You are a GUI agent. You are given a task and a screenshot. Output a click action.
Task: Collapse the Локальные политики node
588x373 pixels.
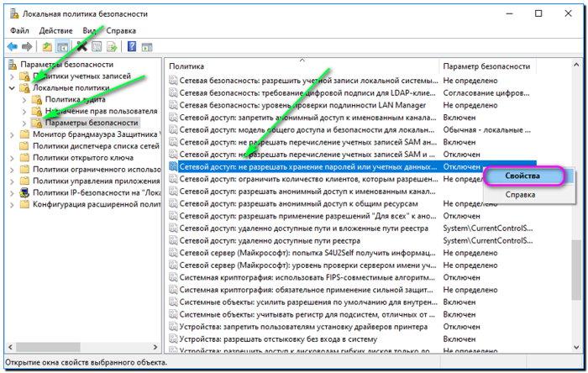(12, 88)
